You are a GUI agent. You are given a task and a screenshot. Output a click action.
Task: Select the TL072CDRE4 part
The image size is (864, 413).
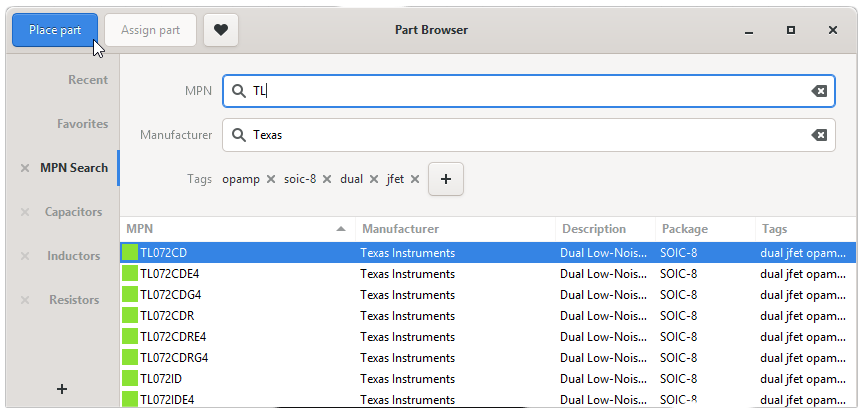(x=488, y=336)
